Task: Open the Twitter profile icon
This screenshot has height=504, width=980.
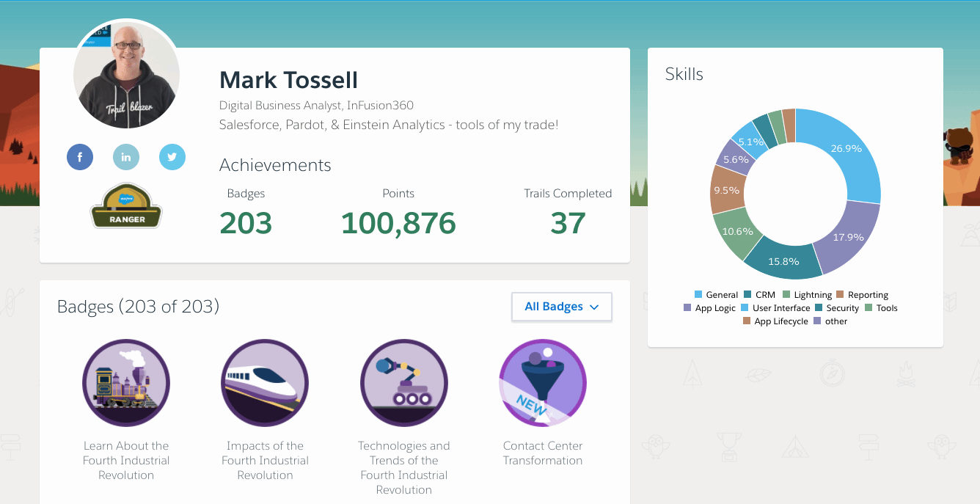Action: 172,157
